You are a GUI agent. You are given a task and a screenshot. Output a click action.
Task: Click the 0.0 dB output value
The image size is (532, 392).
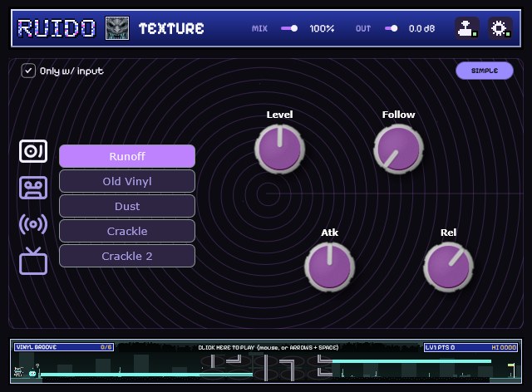point(421,28)
